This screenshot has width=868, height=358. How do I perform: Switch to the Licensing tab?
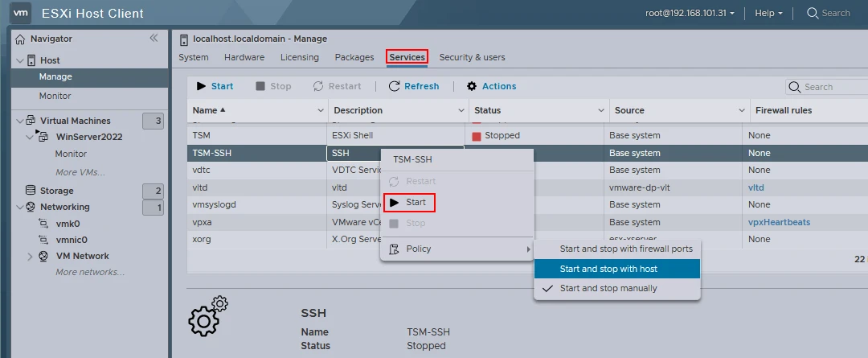300,57
